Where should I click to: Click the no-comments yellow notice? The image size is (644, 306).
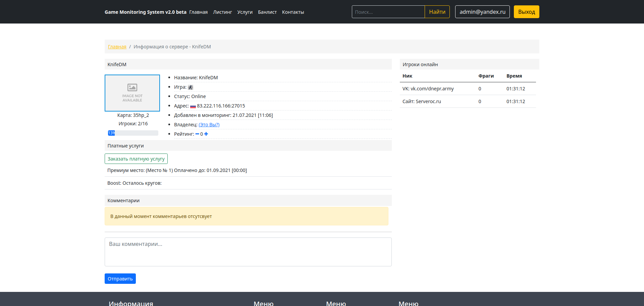[247, 216]
